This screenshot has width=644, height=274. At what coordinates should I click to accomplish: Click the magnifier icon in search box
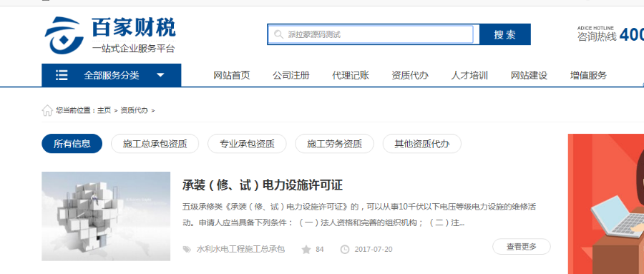(279, 34)
